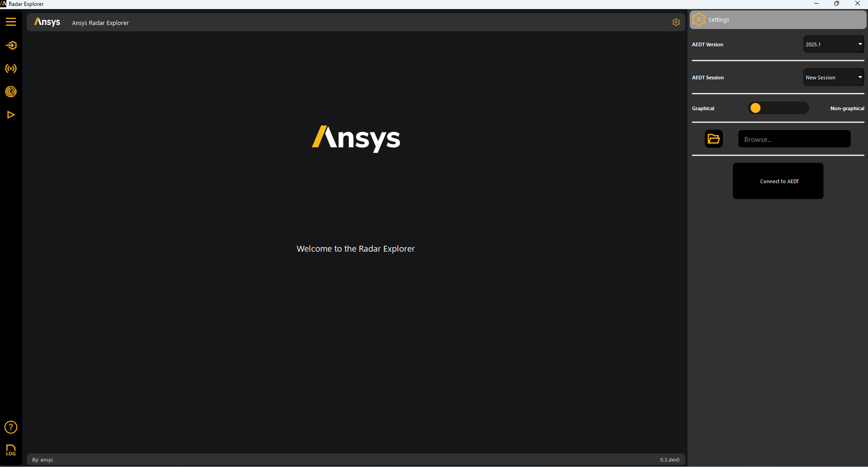Click the yellow folder open icon
The height and width of the screenshot is (467, 868).
click(x=713, y=139)
